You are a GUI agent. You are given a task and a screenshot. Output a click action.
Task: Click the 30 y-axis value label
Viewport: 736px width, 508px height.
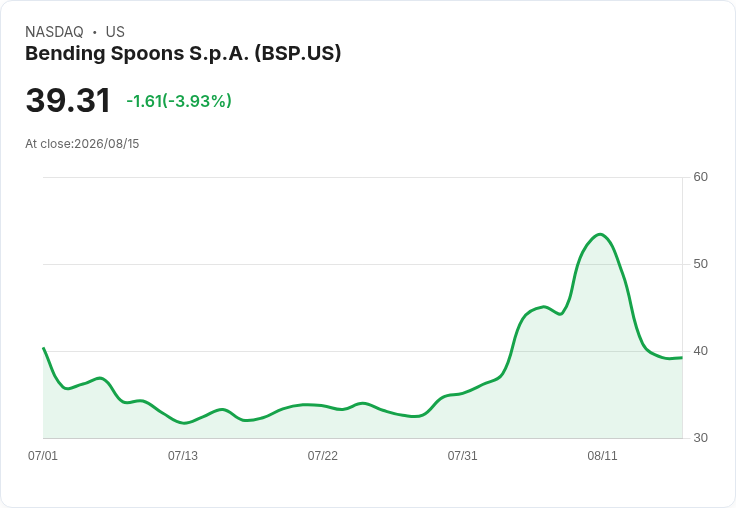click(x=700, y=438)
